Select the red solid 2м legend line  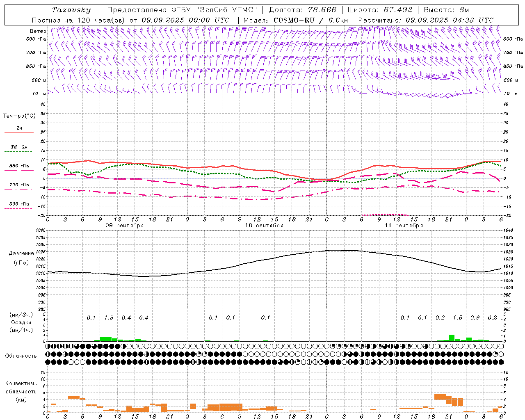[x=19, y=132]
